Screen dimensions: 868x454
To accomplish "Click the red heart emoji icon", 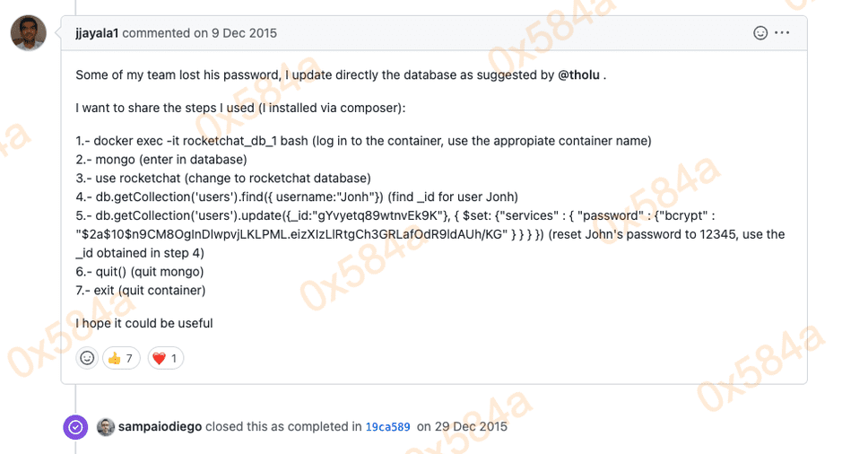I will tap(160, 358).
